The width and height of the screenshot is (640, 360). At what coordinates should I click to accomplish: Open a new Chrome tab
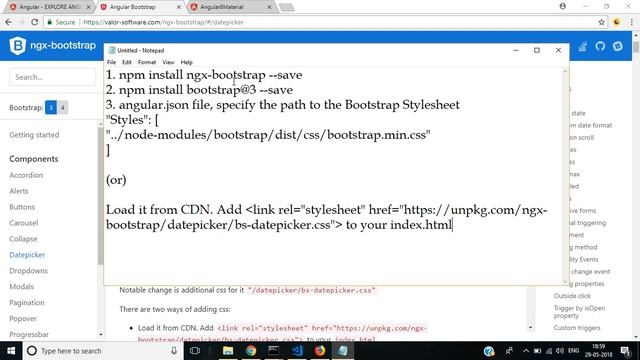tap(287, 7)
